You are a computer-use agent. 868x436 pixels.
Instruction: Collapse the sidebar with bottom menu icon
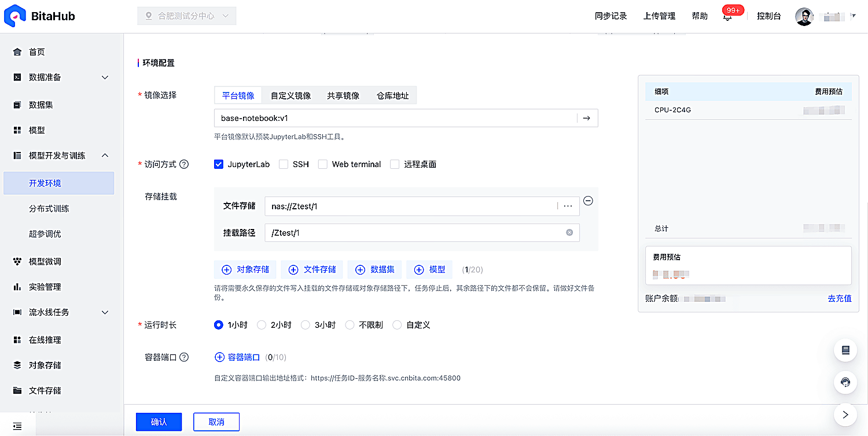coord(17,426)
